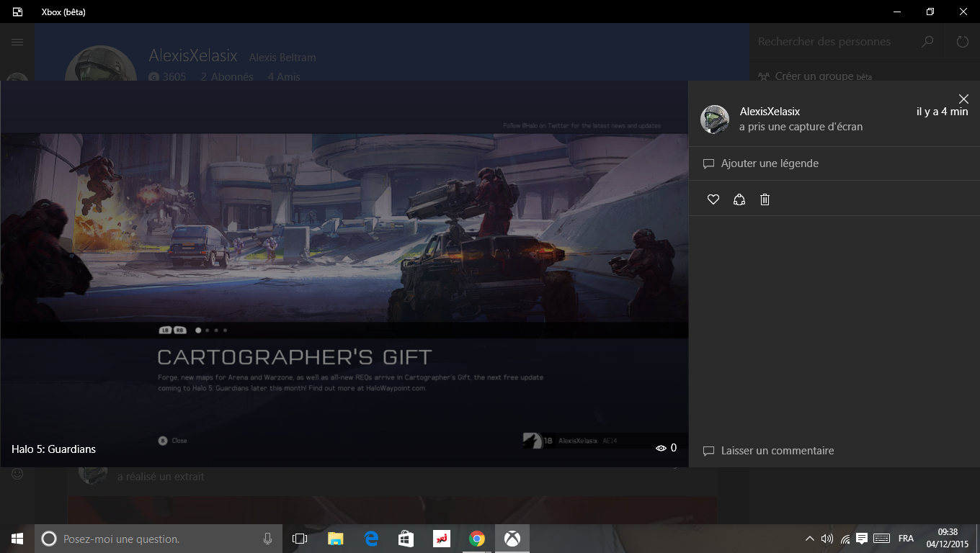Open the Wi-Fi network tray icon
The height and width of the screenshot is (553, 980).
(x=845, y=539)
